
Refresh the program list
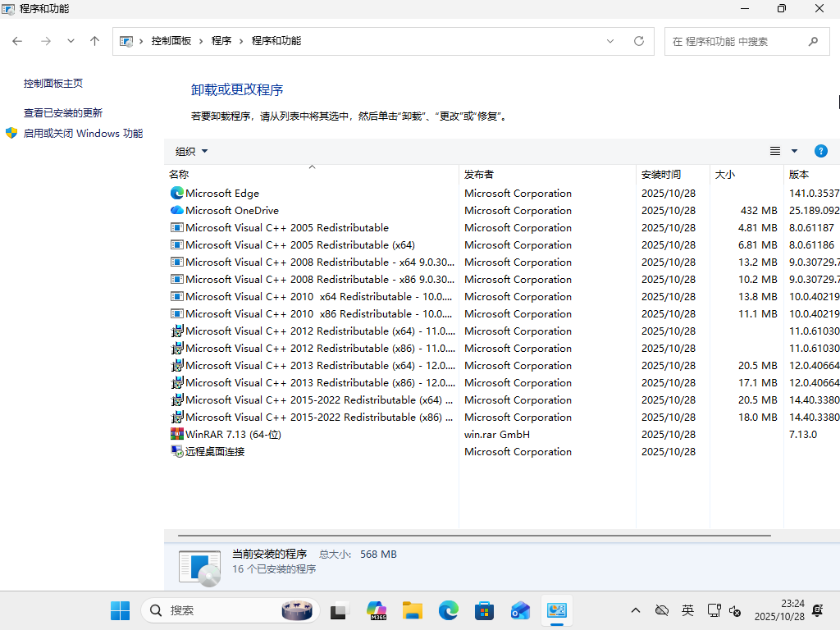point(639,41)
